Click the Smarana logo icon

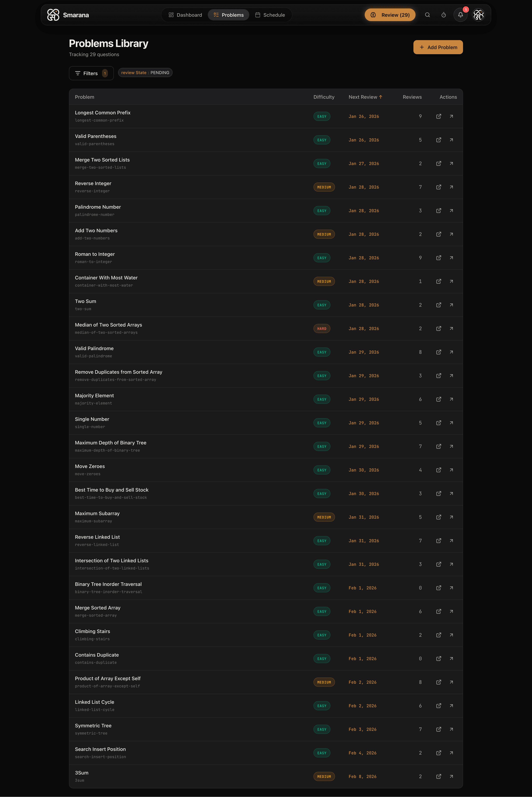click(x=53, y=15)
